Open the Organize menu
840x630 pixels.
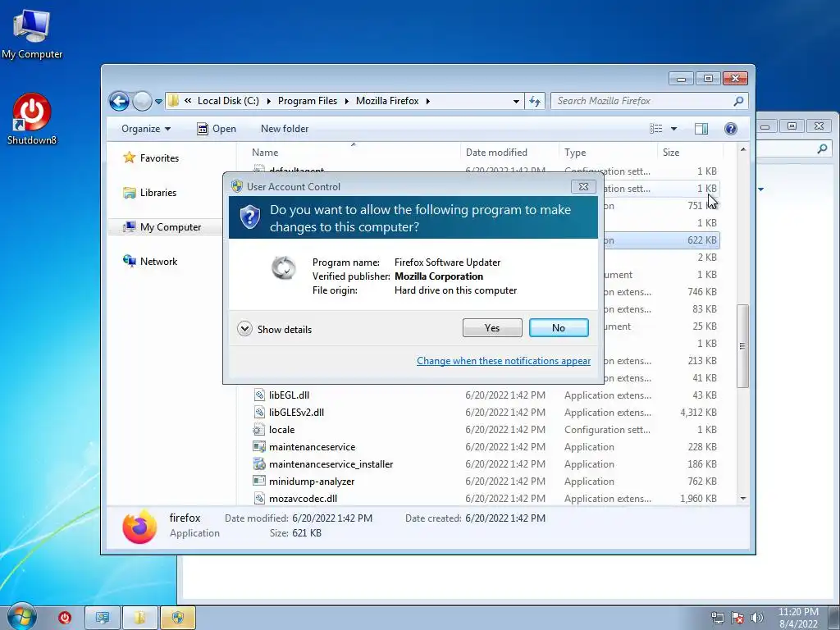pyautogui.click(x=146, y=129)
